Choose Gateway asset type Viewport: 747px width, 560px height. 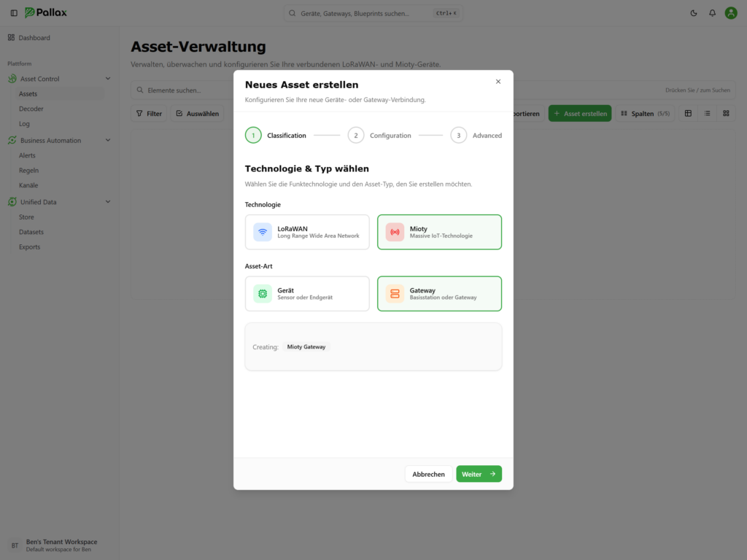(x=439, y=294)
